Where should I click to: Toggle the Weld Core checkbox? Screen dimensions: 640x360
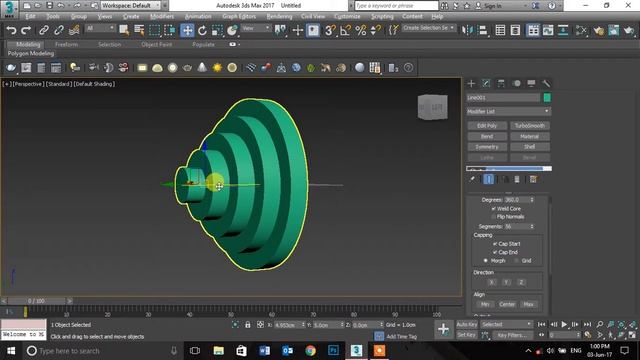point(494,209)
